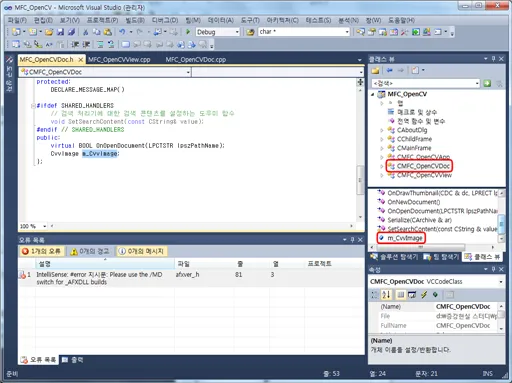Collapse the MFC_OpenCV root node

pyautogui.click(x=373, y=95)
